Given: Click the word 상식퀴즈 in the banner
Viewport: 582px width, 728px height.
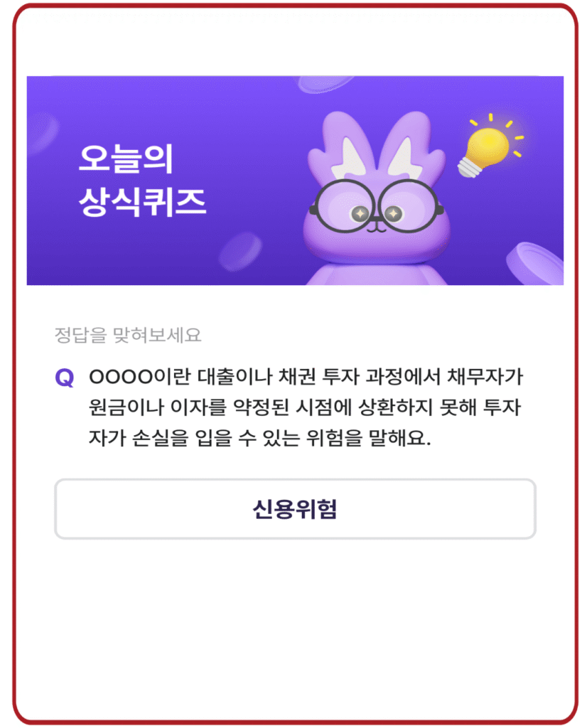Looking at the screenshot, I should [142, 202].
